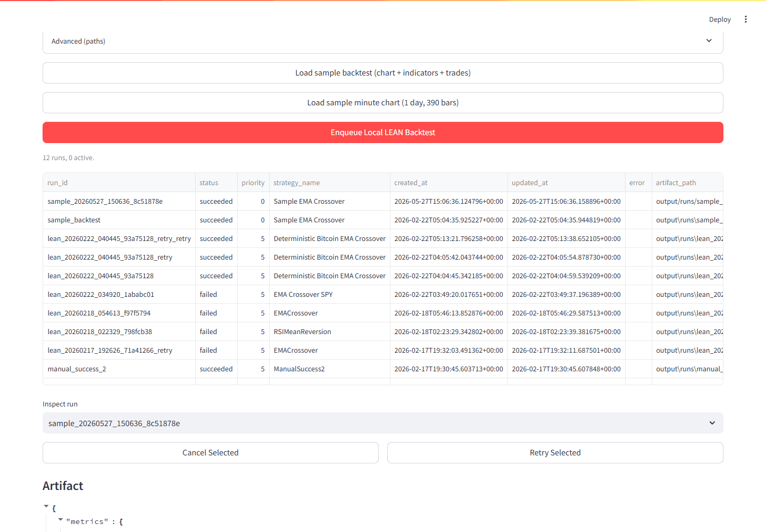Expand the Advanced (paths) section
This screenshot has width=766, height=532.
coord(383,41)
